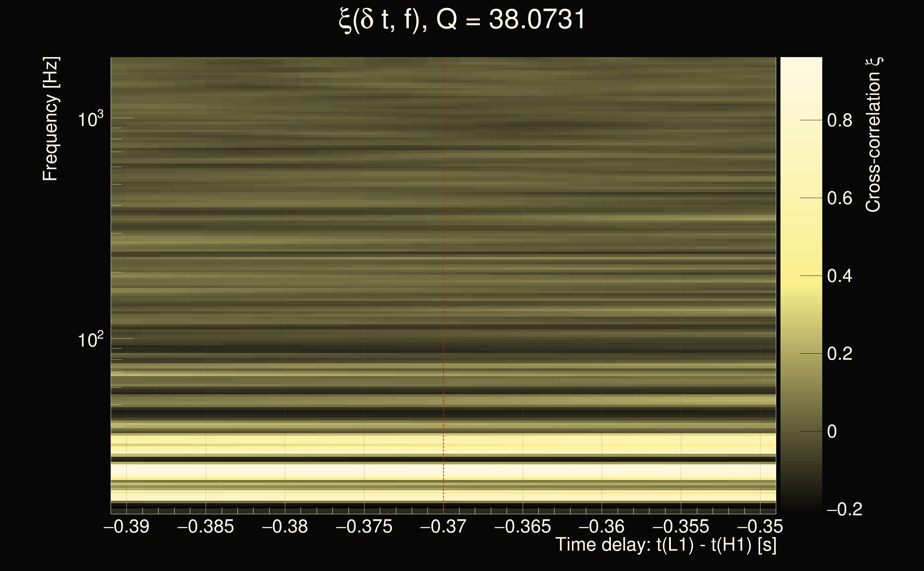This screenshot has height=571, width=924.
Task: Click the 0.2 level on the color scale
Action: (x=839, y=354)
